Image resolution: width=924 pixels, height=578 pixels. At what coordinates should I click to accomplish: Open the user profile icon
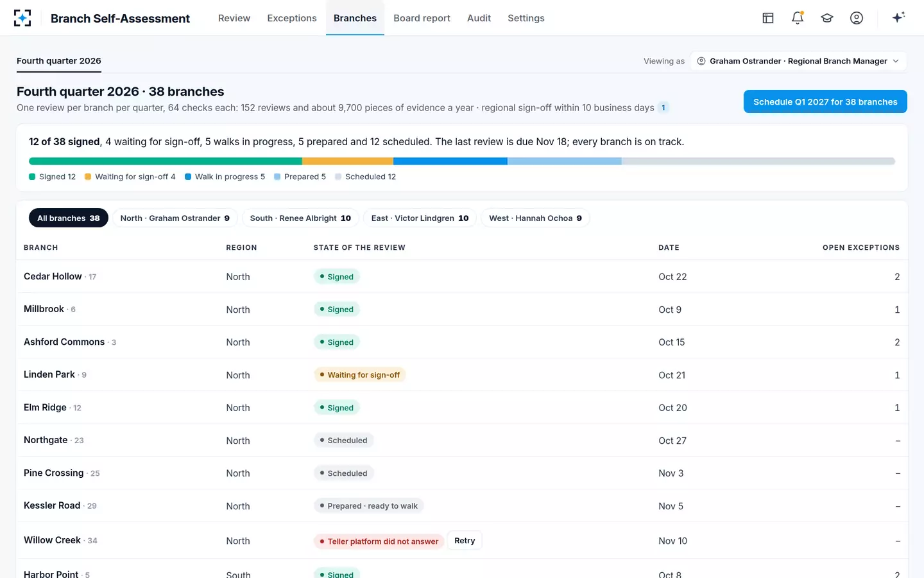click(x=857, y=18)
